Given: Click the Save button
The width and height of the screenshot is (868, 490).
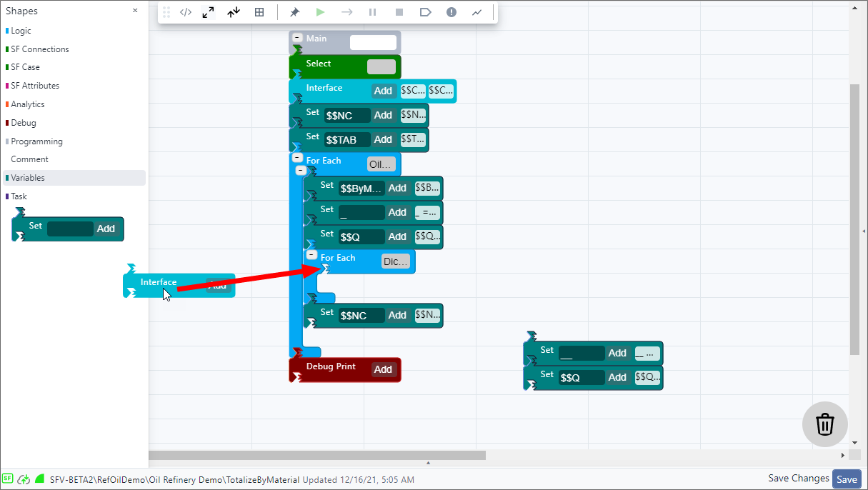Looking at the screenshot, I should 847,479.
